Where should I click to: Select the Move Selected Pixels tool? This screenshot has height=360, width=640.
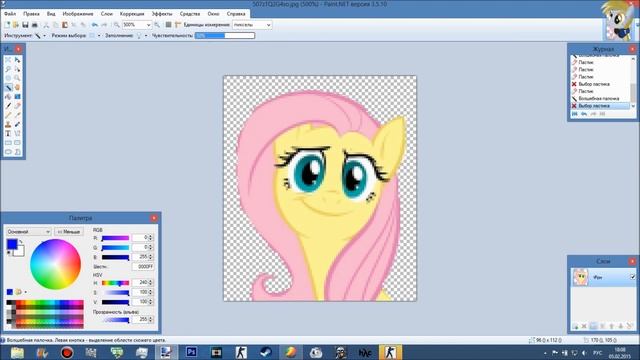18,60
